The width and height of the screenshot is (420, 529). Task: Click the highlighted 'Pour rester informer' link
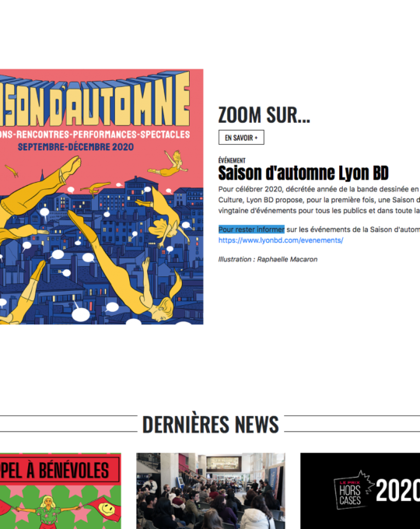click(251, 229)
